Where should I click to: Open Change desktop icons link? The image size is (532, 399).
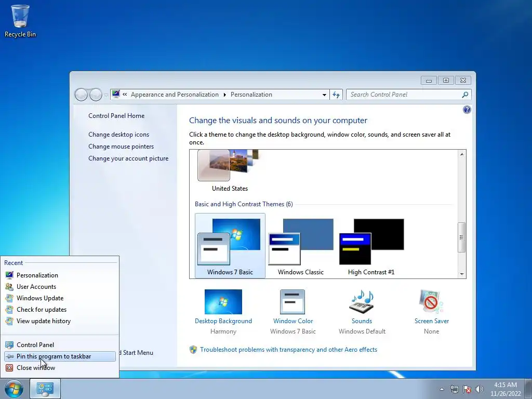click(119, 135)
